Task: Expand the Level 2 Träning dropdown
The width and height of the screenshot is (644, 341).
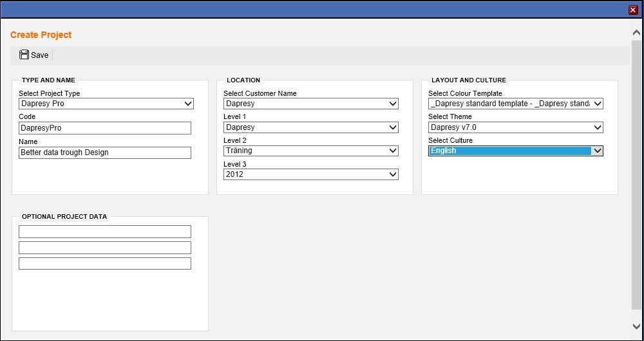Action: coord(311,151)
